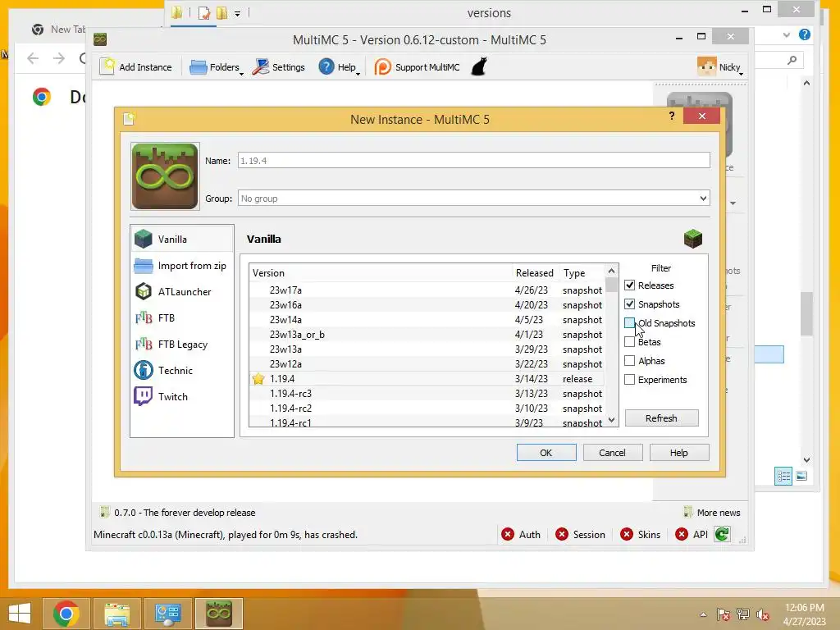Open MultiMC Settings from toolbar

(279, 67)
